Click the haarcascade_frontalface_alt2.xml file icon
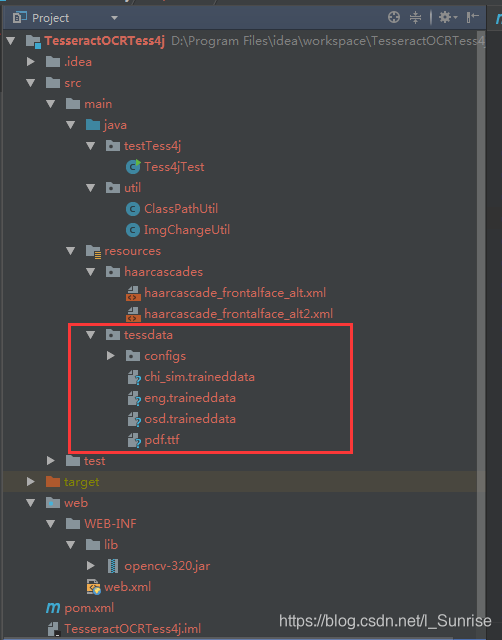Viewport: 502px width, 640px height. [x=133, y=314]
